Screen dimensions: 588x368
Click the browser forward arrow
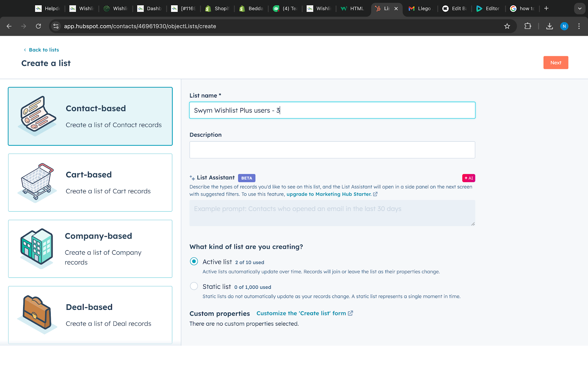[x=24, y=26]
